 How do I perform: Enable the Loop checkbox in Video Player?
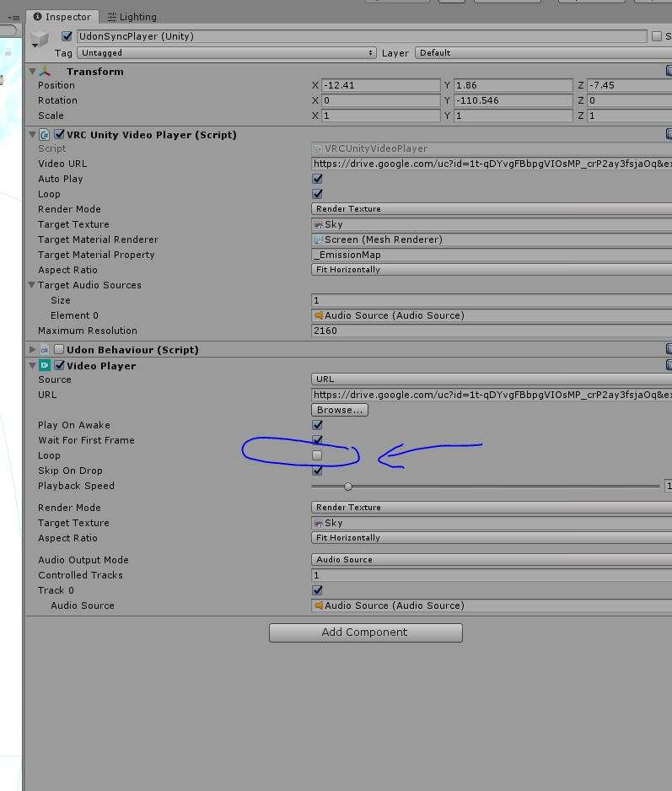pyautogui.click(x=317, y=455)
